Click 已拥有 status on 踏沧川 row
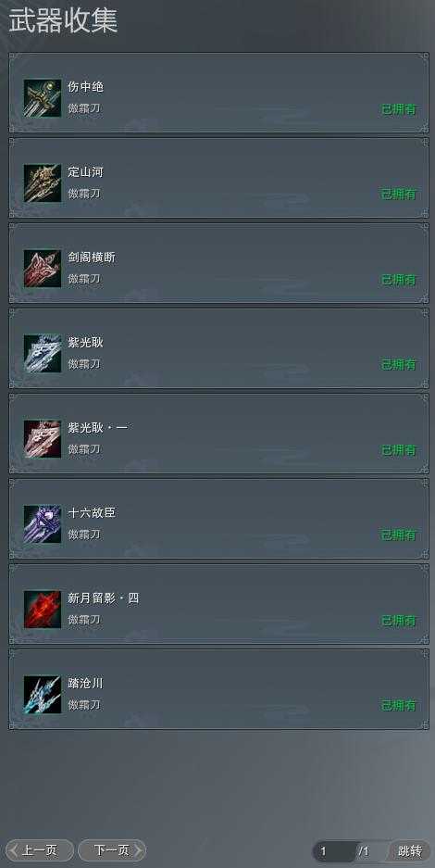435x868 pixels. point(399,706)
